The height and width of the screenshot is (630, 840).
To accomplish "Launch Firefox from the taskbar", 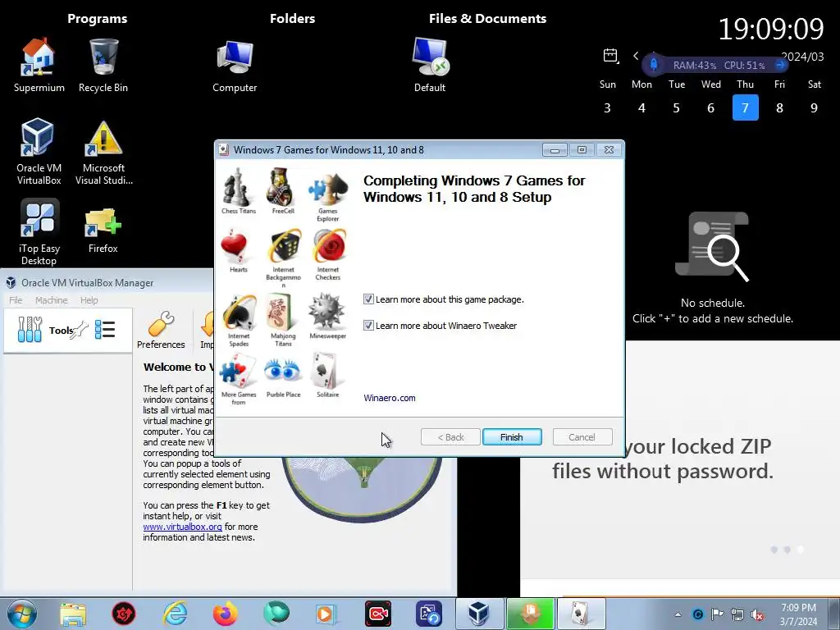I will [x=226, y=614].
